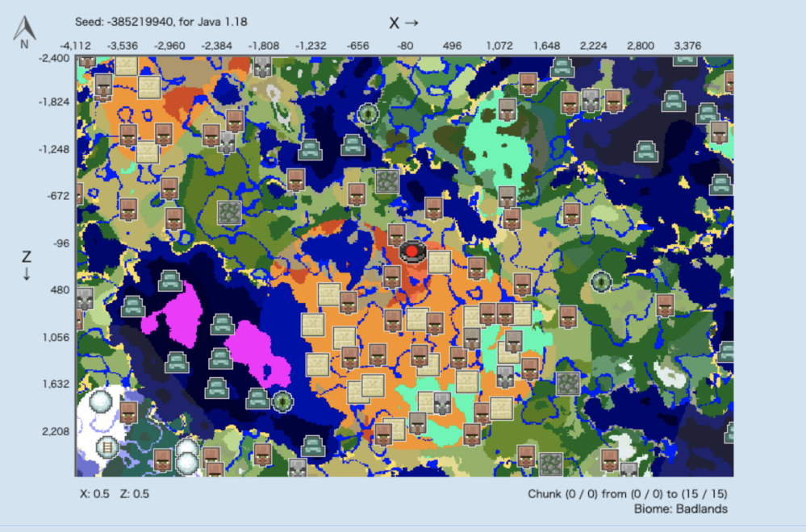Select pillager outpost between two northeast villages
Image resolution: width=806 pixels, height=532 pixels.
click(x=591, y=101)
